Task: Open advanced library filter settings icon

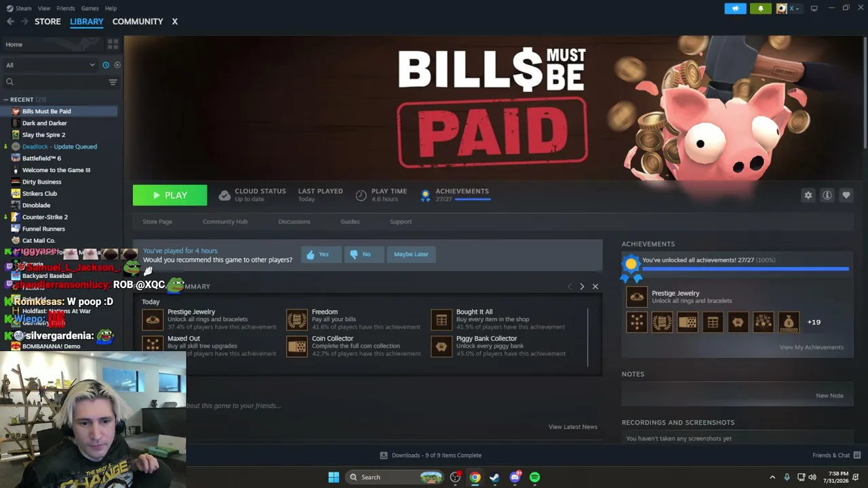Action: tap(113, 82)
